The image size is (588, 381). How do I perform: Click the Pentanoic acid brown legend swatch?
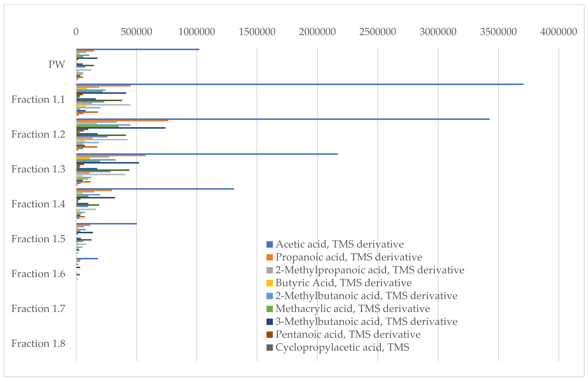[270, 335]
